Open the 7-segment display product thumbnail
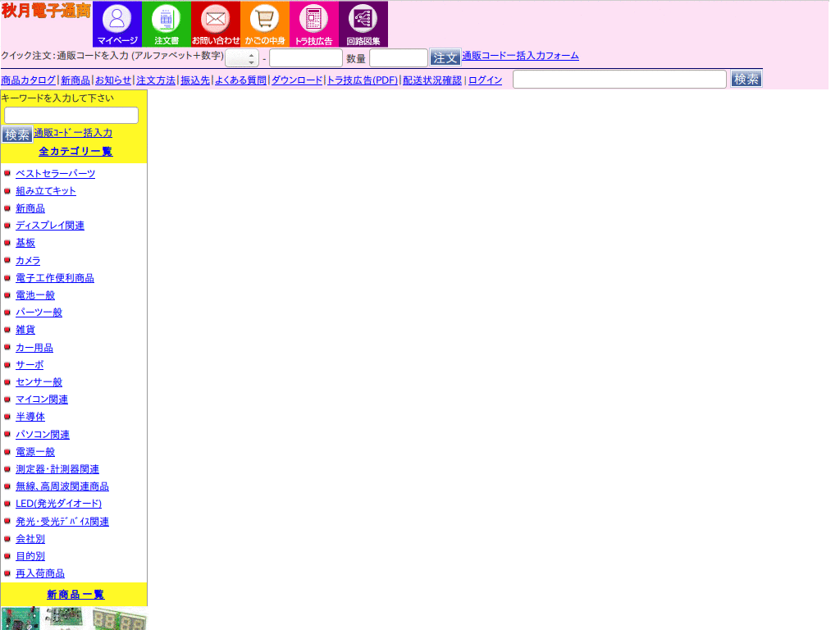This screenshot has width=840, height=630. click(119, 619)
